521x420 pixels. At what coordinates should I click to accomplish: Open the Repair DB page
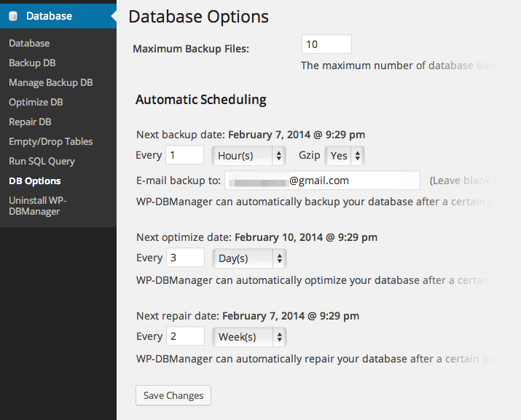[30, 122]
